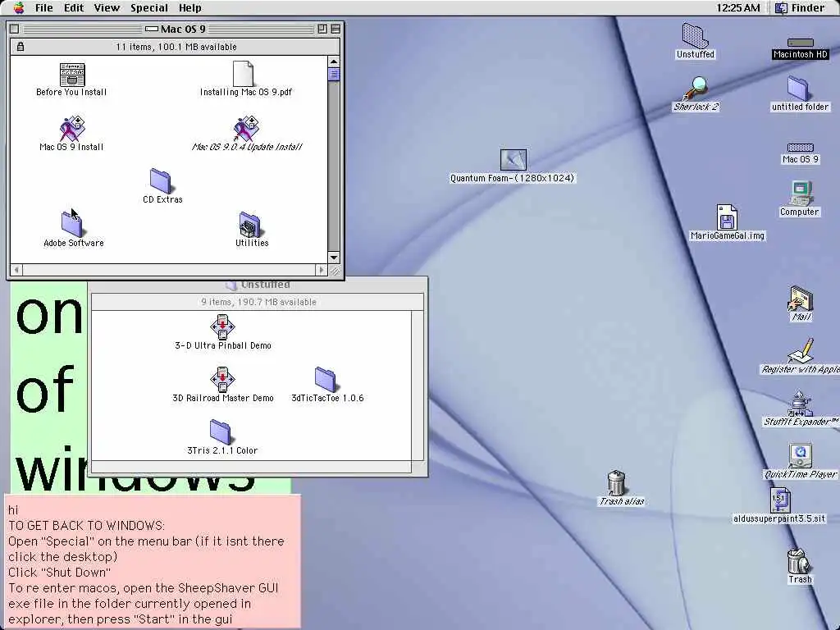840x630 pixels.
Task: Open the Adobe Software folder
Action: point(72,225)
